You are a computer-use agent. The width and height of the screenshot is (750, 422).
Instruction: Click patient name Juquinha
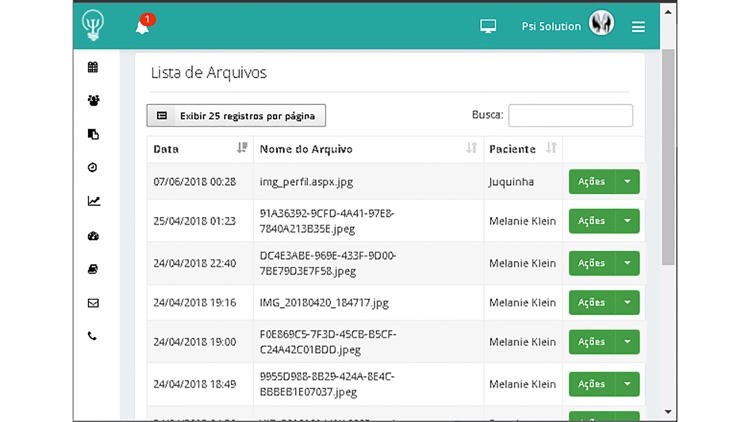coord(511,182)
